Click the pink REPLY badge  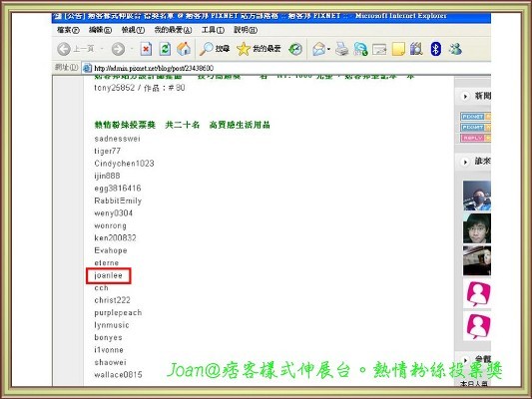tap(475, 138)
